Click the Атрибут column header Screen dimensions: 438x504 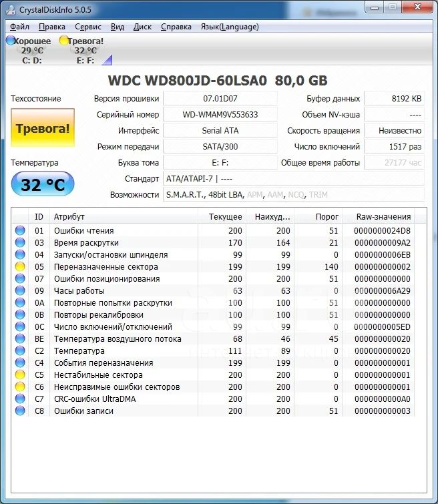pyautogui.click(x=124, y=217)
